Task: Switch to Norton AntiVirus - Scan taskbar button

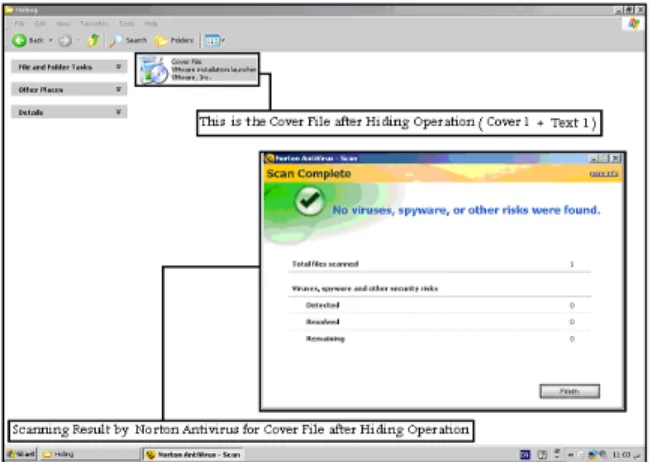Action: pos(194,454)
